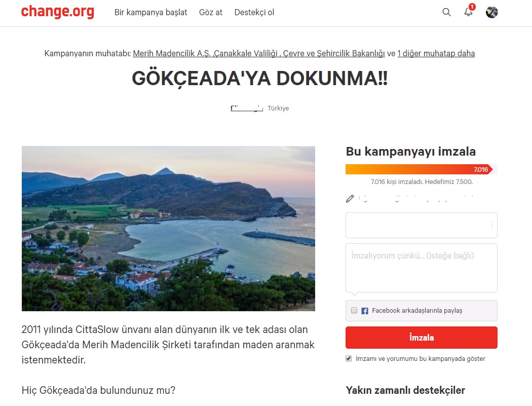Open Merih Madencilik A.Ş. recipient link
The width and height of the screenshot is (532, 406).
point(172,53)
